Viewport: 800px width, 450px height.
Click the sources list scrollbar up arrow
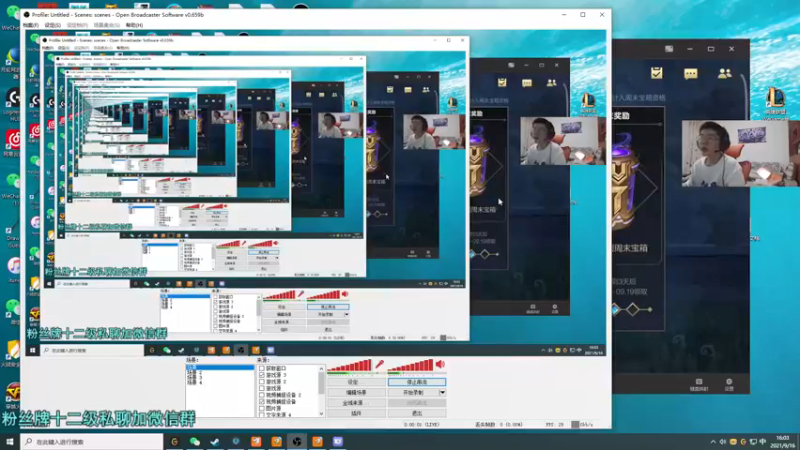point(321,368)
